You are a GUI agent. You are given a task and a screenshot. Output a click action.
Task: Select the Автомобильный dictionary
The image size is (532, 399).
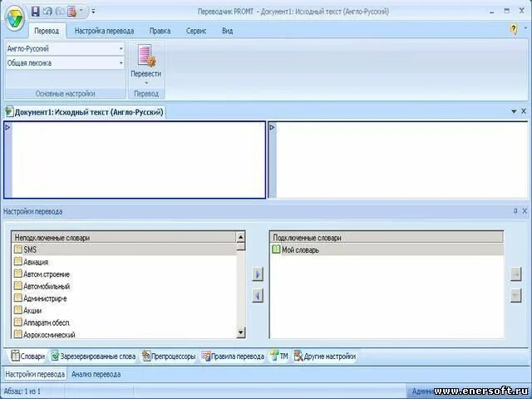click(124, 286)
